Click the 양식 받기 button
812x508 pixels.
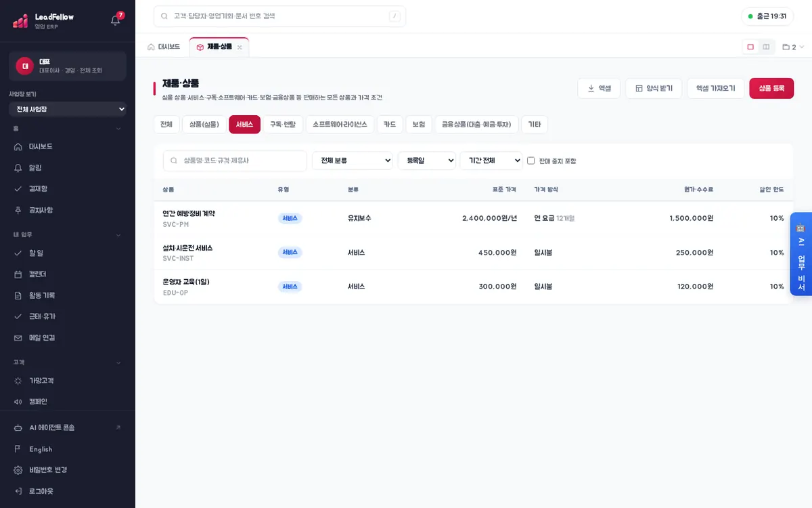[x=654, y=88]
